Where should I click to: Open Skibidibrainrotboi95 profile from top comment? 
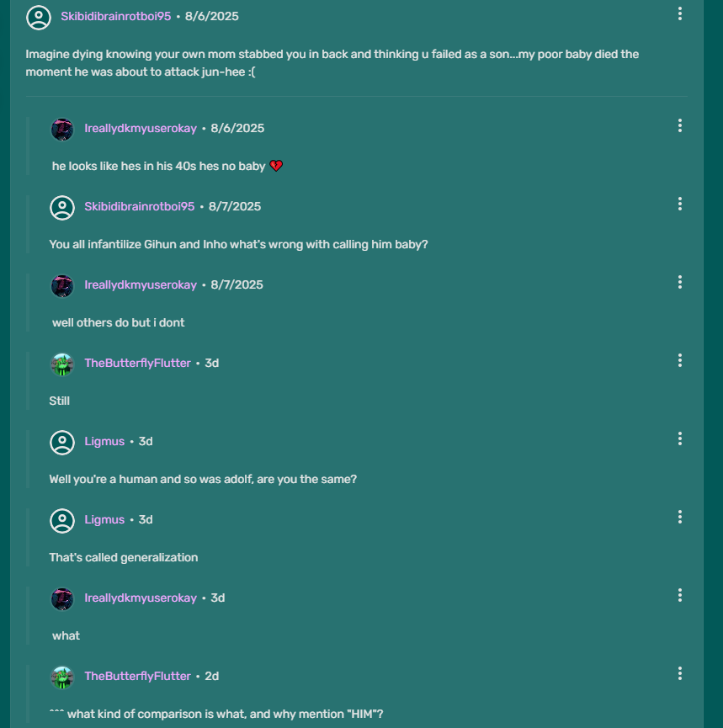pos(115,16)
